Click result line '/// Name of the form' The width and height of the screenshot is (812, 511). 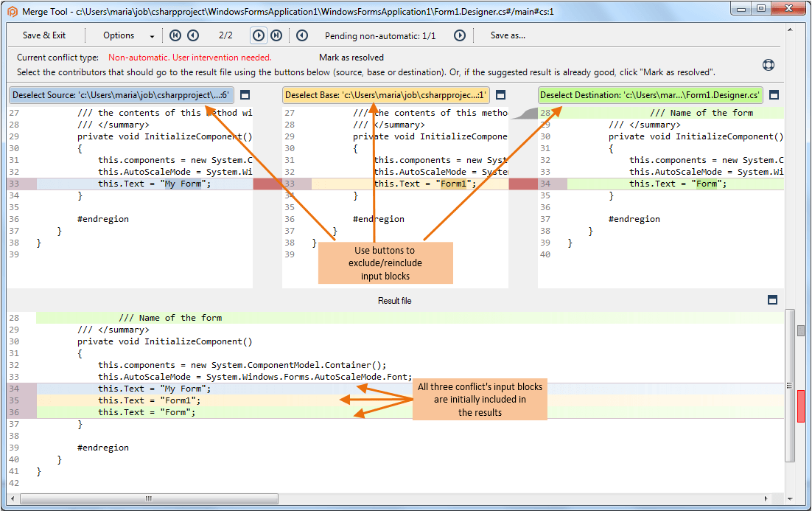pyautogui.click(x=170, y=319)
